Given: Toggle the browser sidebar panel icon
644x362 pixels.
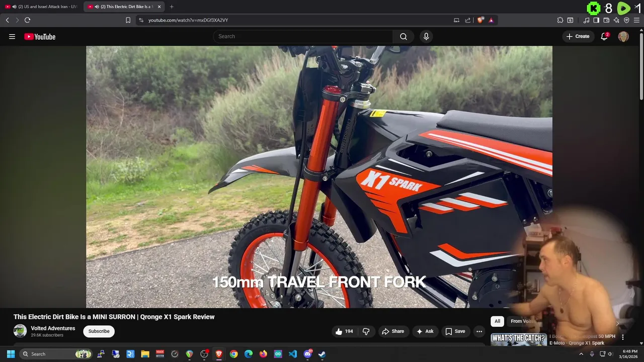Looking at the screenshot, I should [x=596, y=20].
